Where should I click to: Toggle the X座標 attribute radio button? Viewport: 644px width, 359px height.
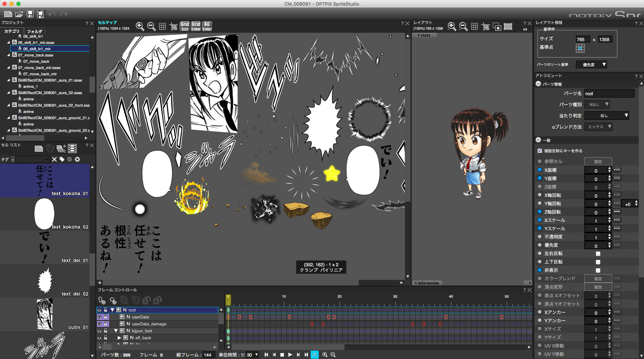540,170
